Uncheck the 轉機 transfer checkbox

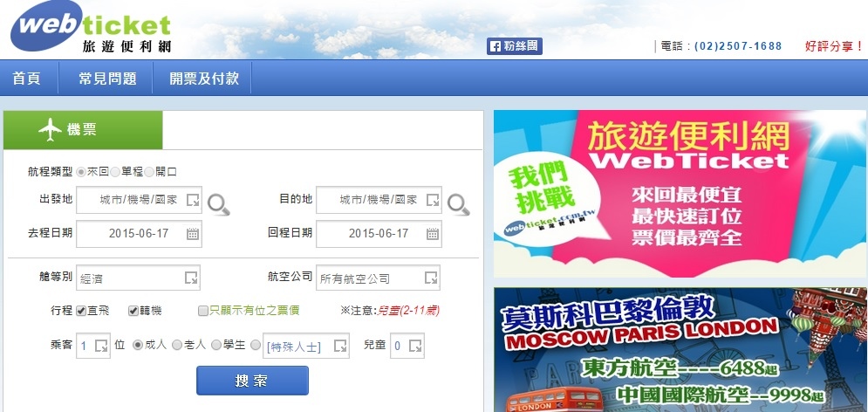click(x=133, y=311)
